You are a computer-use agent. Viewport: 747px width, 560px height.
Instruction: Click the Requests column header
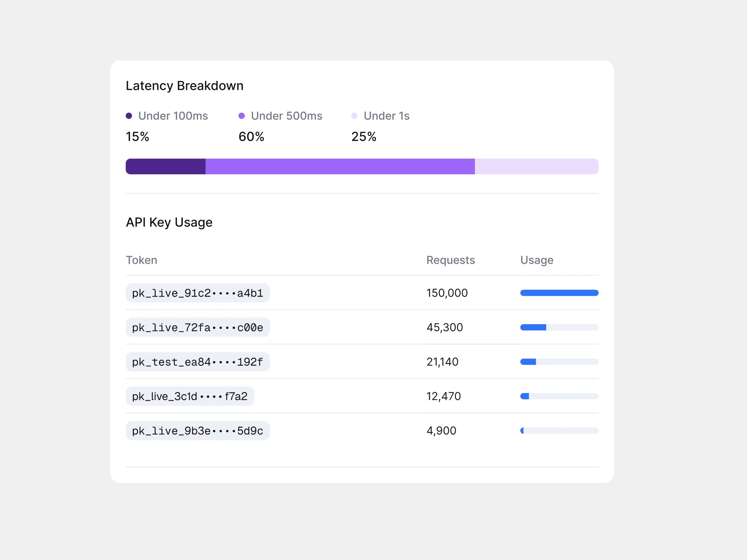[x=451, y=260]
